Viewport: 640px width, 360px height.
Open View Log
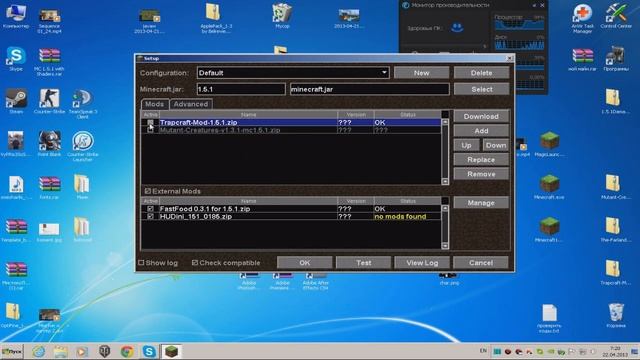tap(422, 263)
